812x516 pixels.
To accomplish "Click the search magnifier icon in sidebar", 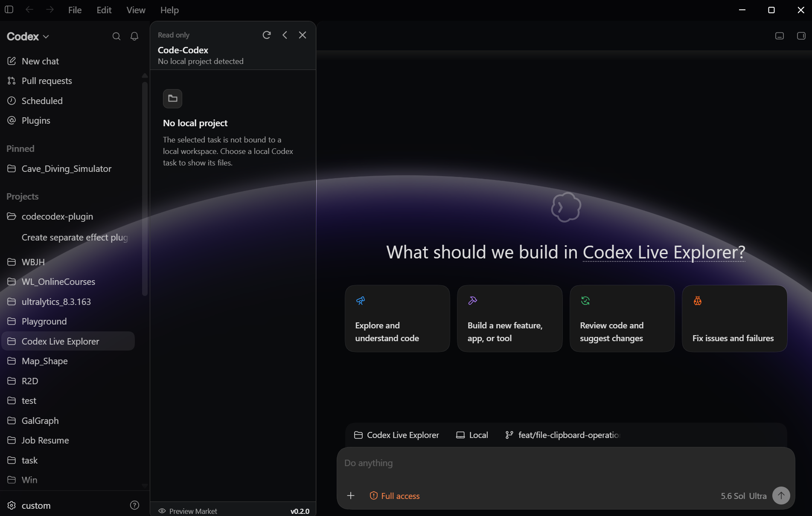I will (116, 37).
